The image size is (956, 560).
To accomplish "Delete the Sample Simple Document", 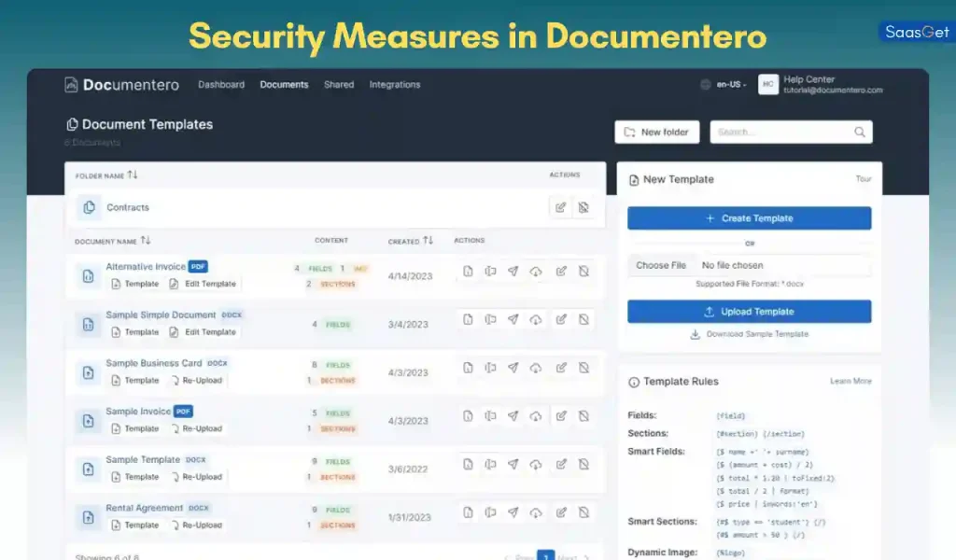I will (583, 319).
